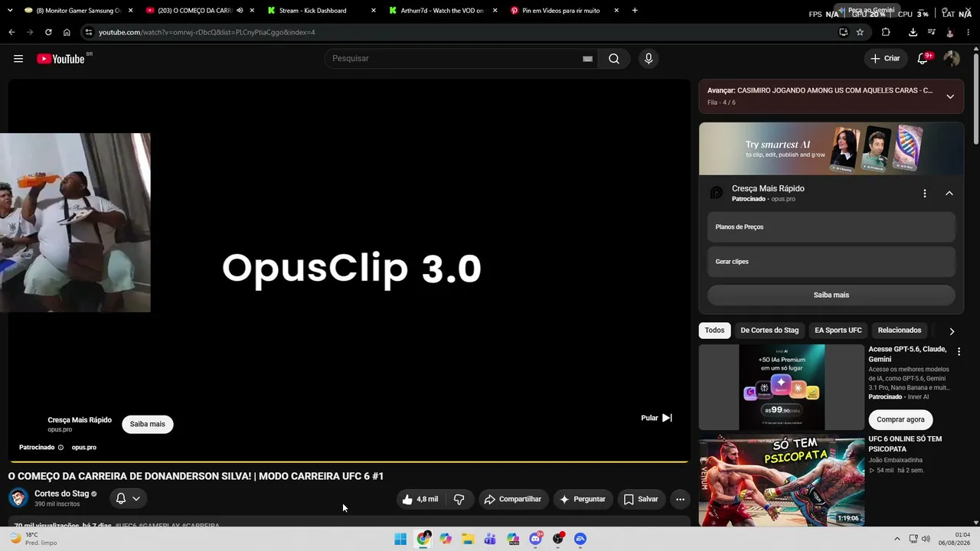Image resolution: width=980 pixels, height=551 pixels.
Task: Open the account avatar menu
Action: click(952, 59)
